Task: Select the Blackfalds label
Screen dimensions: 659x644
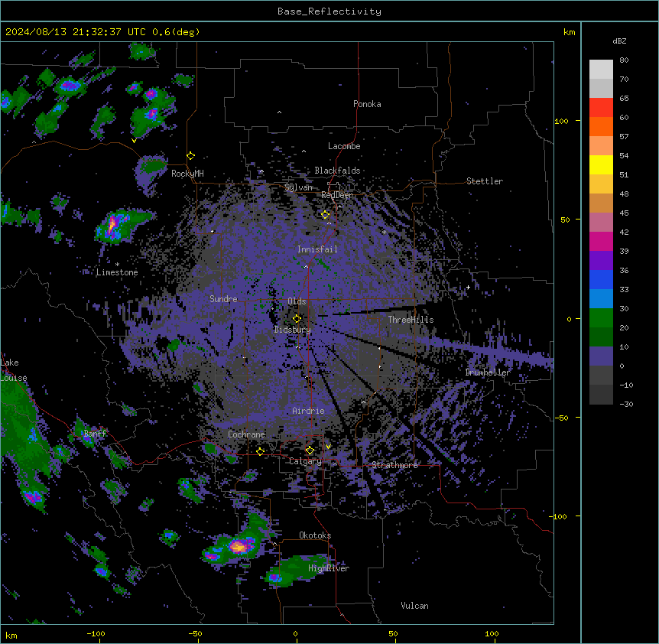Action: [337, 171]
